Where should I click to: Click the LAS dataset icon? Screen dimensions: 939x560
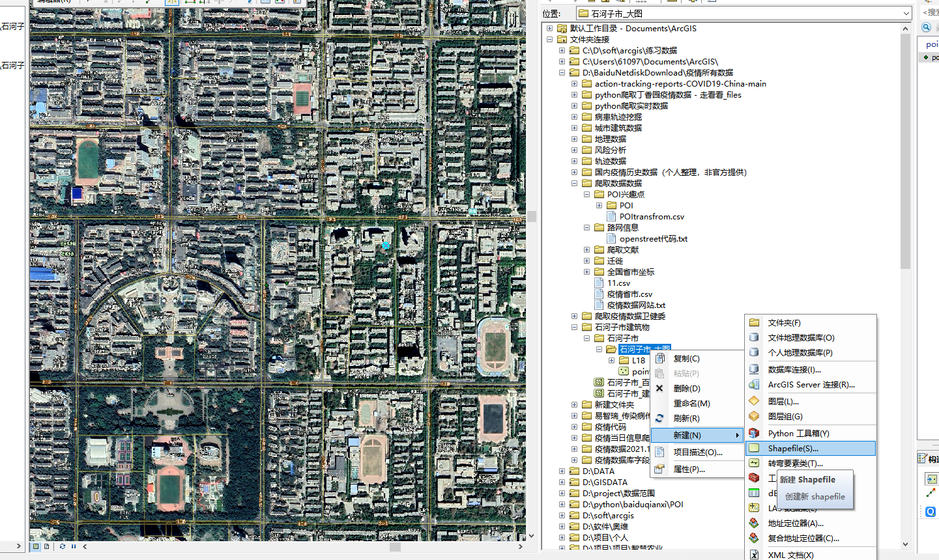pyautogui.click(x=755, y=508)
